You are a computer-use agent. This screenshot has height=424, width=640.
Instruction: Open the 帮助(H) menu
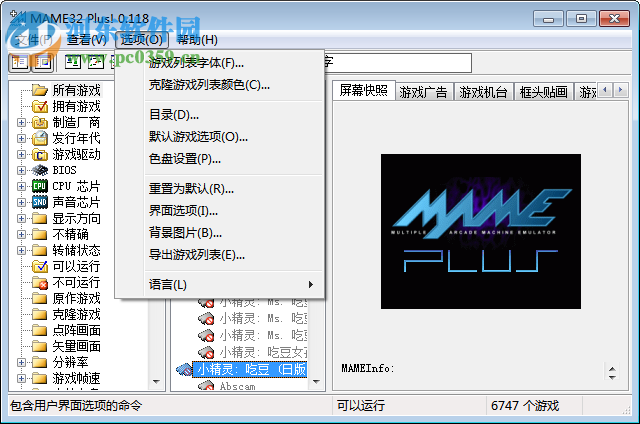[197, 40]
